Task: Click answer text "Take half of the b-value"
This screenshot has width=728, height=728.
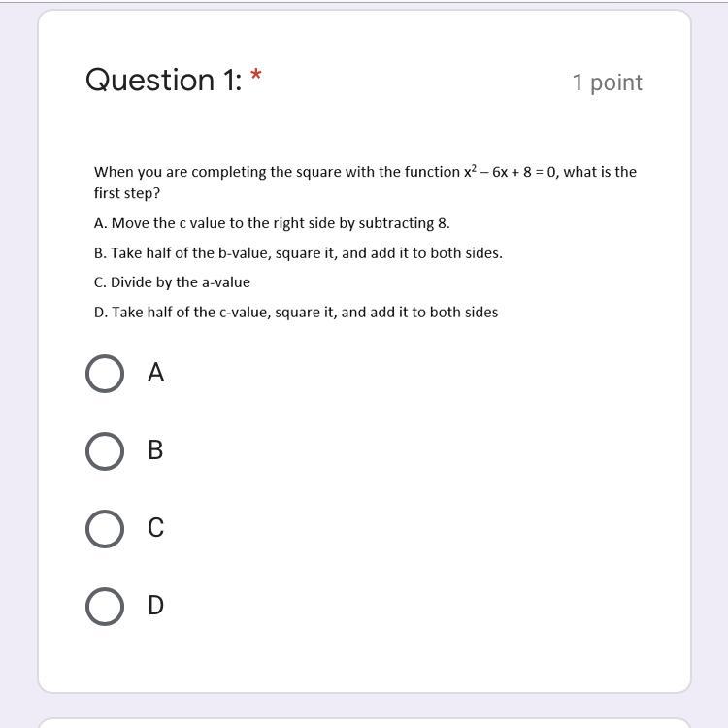Action: [x=191, y=253]
